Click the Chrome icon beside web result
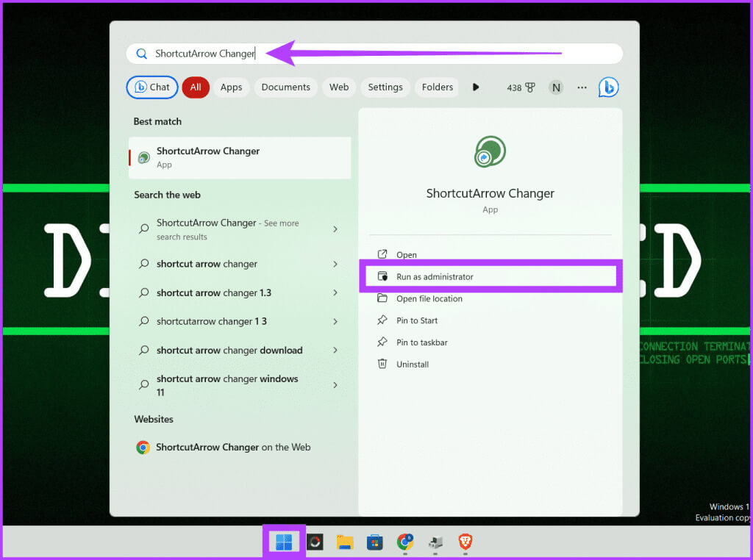Viewport: 753px width, 560px height. (x=143, y=448)
